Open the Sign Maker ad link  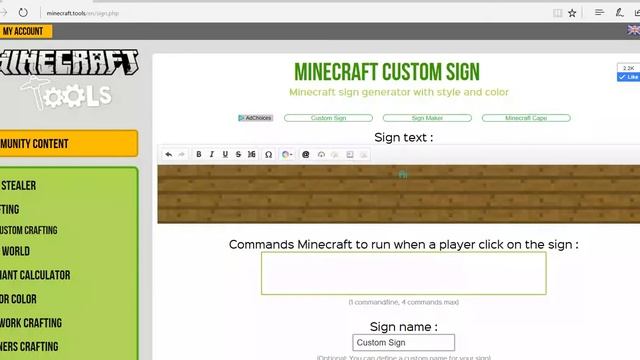[427, 118]
